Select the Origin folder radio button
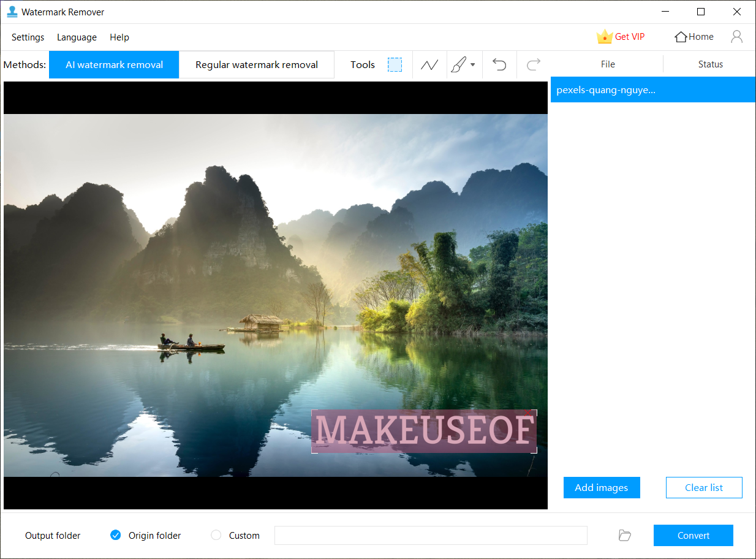 coord(116,535)
